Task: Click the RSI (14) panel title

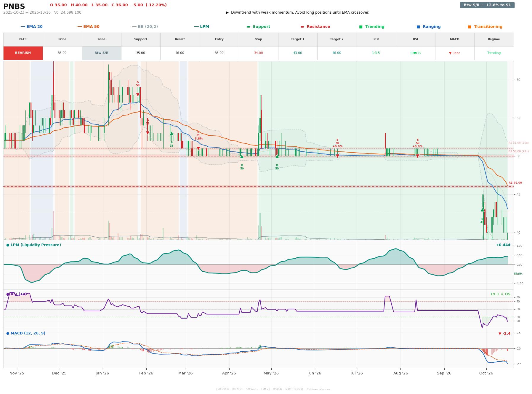Action: pos(17,294)
